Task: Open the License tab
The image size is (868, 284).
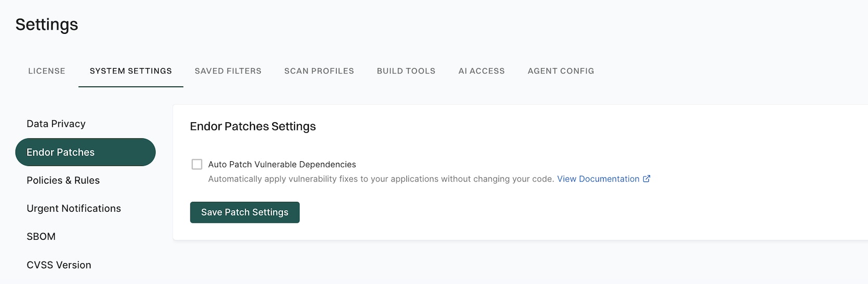Action: [x=47, y=71]
